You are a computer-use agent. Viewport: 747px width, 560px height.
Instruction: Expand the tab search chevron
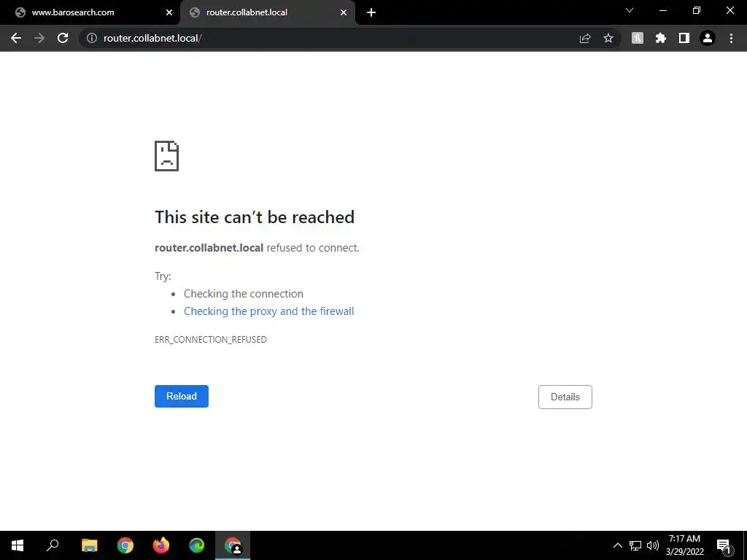click(630, 10)
